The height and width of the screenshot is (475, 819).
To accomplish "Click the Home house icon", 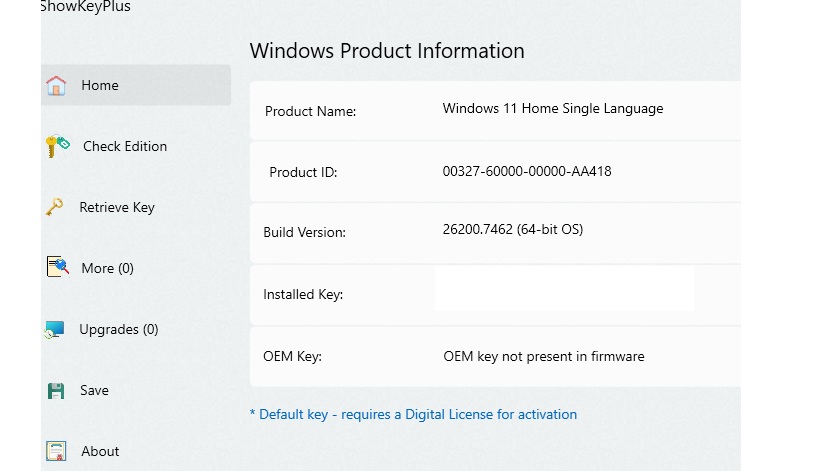I will coord(56,85).
